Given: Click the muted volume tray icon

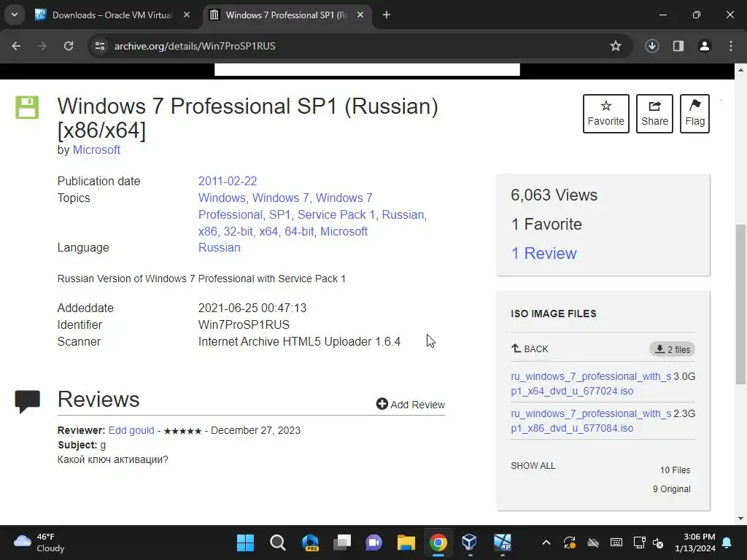Looking at the screenshot, I should [x=659, y=542].
